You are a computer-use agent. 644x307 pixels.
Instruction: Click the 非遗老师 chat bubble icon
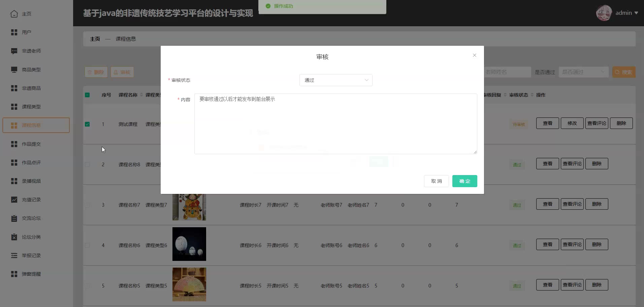tap(14, 51)
